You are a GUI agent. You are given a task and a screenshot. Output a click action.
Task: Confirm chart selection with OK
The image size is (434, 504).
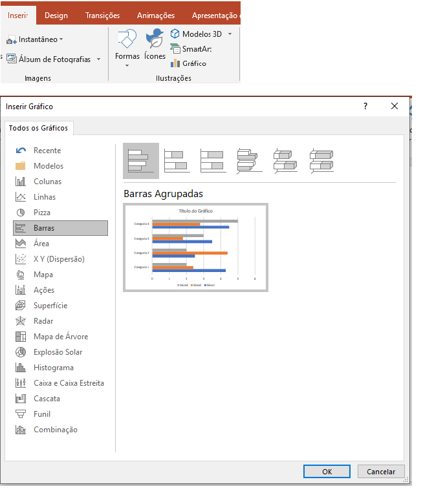327,472
